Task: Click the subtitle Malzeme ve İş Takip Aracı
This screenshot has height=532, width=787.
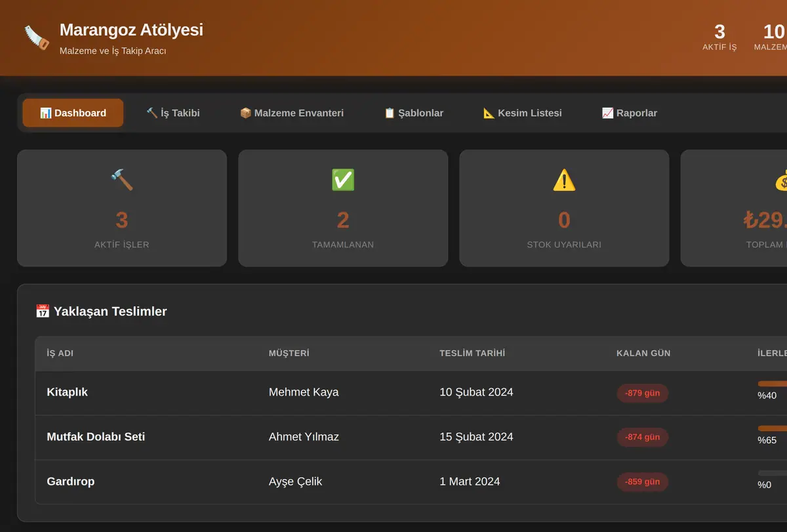Action: (x=113, y=51)
